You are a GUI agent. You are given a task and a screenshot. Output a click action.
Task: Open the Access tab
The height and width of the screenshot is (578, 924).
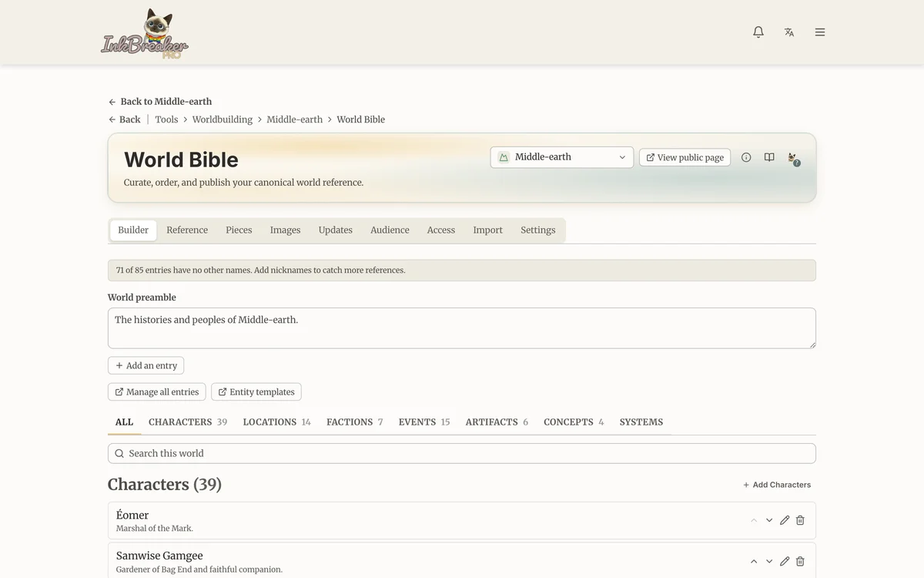point(441,230)
